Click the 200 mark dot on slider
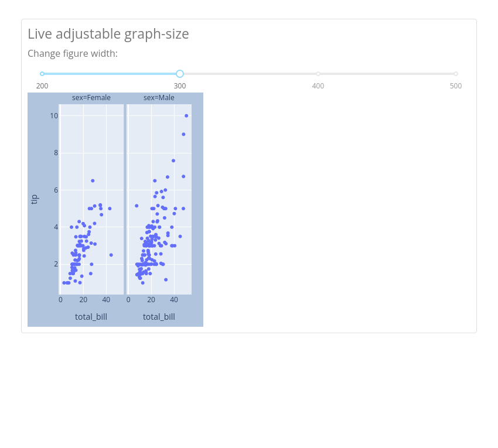 click(x=42, y=74)
